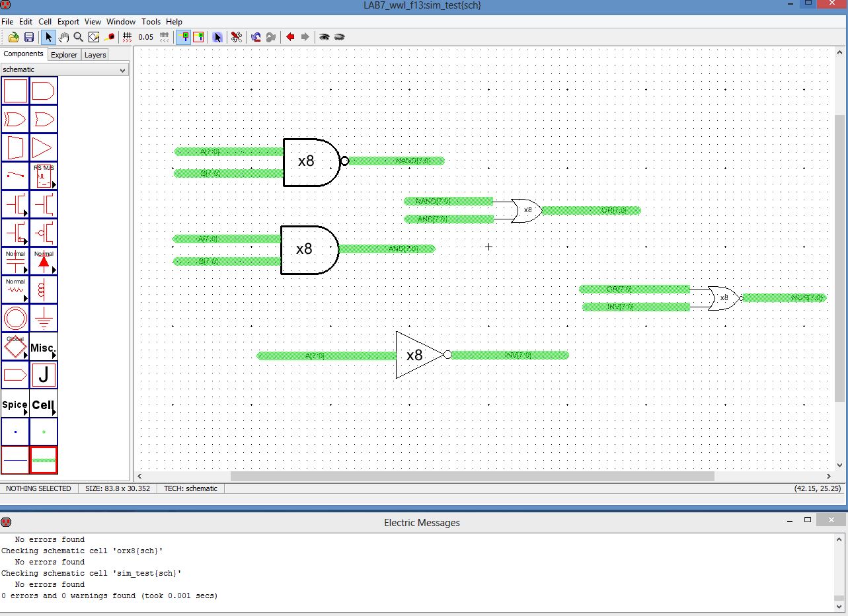Switch to the Layers tab
The width and height of the screenshot is (848, 616).
(95, 55)
